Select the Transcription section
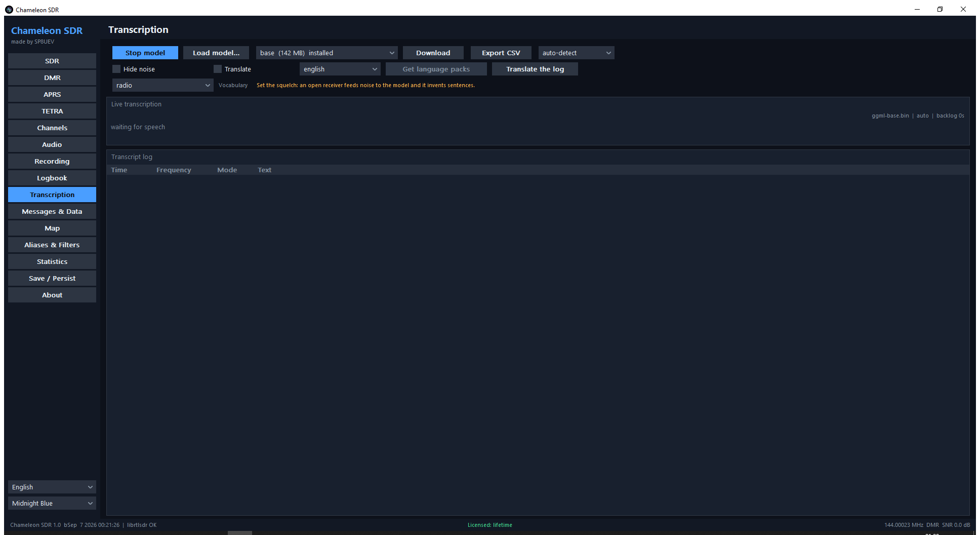 [x=52, y=195]
